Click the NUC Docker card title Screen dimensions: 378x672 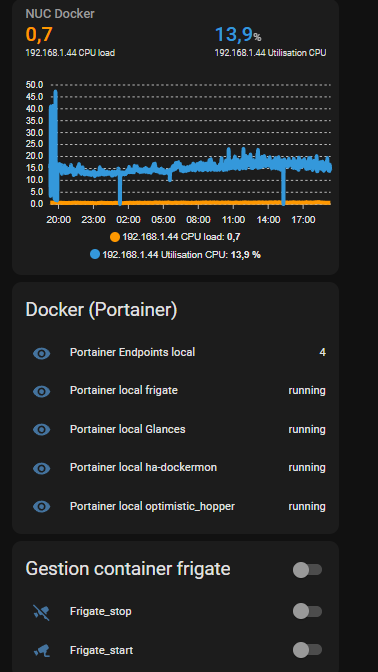[x=60, y=14]
